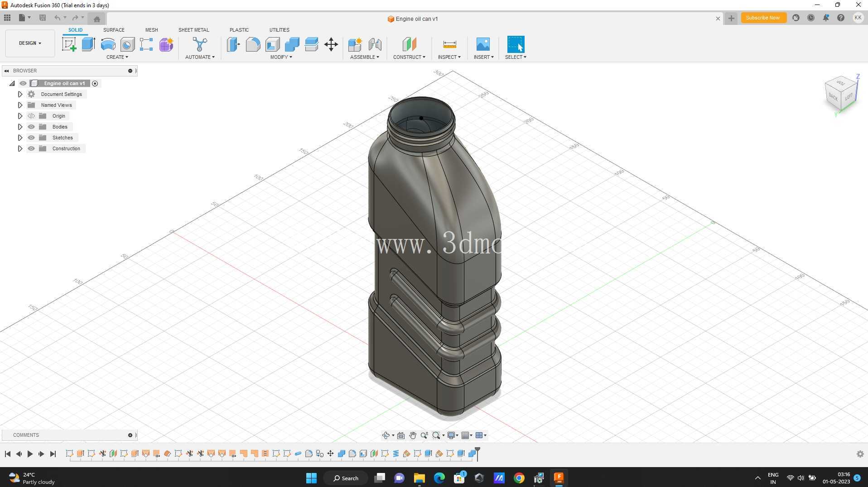868x487 pixels.
Task: Toggle visibility of Engine oil can v1
Action: (x=23, y=83)
